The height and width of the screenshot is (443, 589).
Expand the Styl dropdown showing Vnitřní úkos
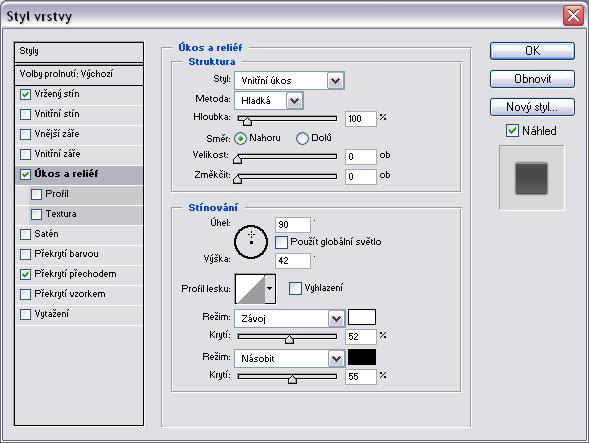point(335,80)
